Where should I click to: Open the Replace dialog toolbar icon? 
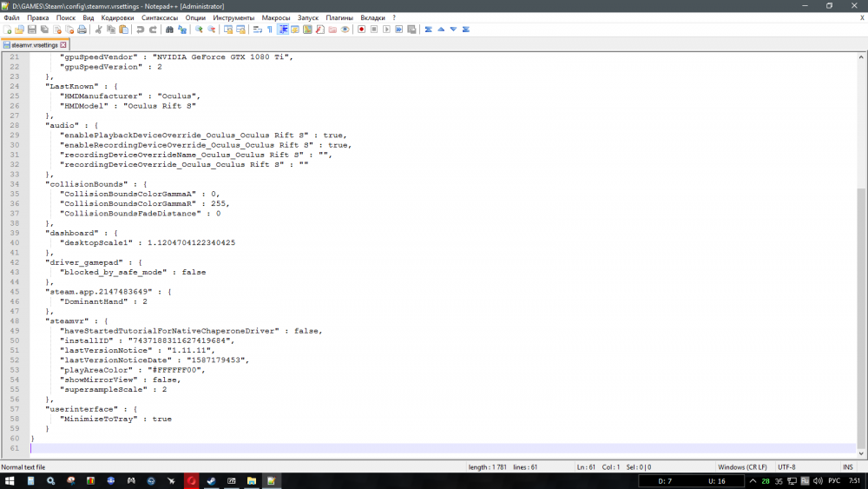pos(182,30)
